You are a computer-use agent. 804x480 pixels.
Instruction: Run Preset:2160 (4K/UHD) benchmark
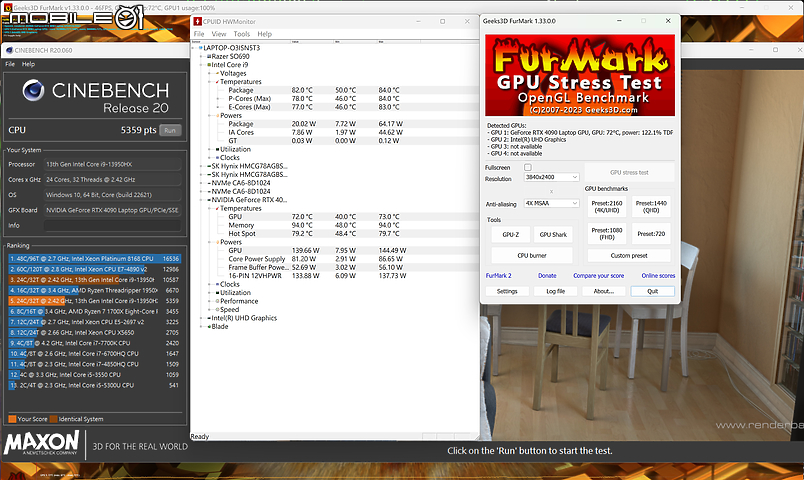click(607, 207)
